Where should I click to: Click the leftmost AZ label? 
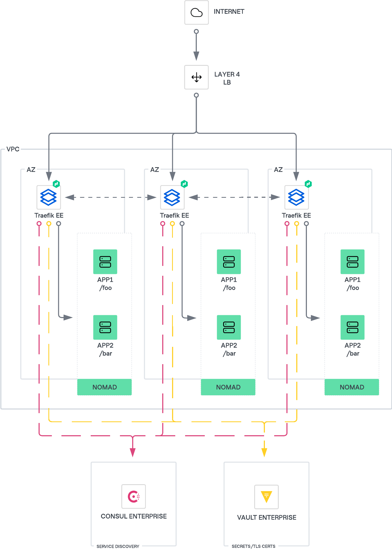tap(31, 170)
